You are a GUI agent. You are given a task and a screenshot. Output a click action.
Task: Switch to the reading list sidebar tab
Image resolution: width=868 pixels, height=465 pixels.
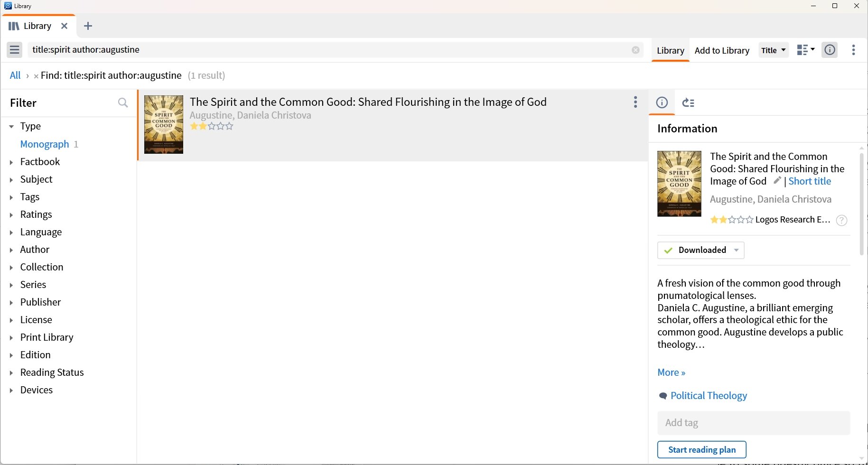coord(688,102)
